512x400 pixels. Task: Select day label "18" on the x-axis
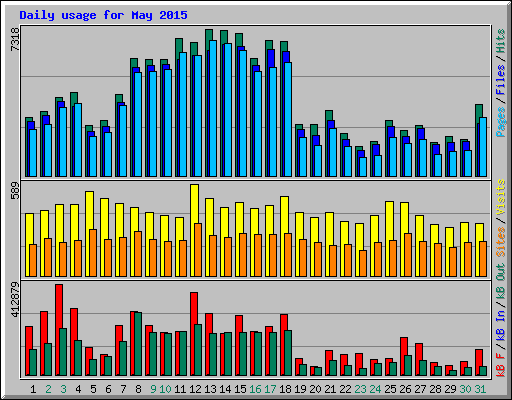point(285,389)
